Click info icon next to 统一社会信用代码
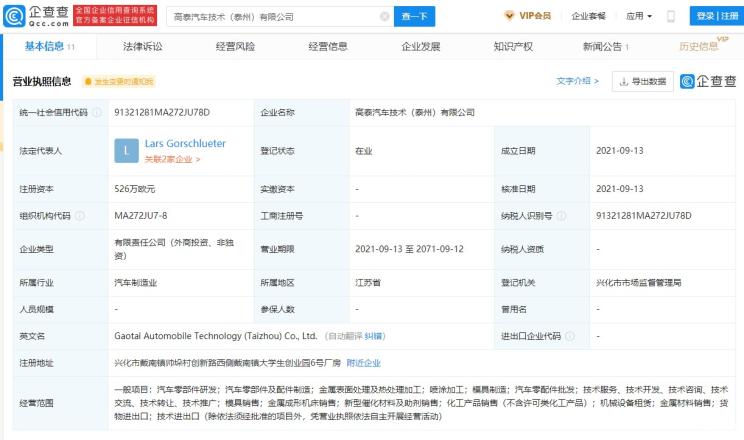The width and height of the screenshot is (744, 440). pos(97,112)
